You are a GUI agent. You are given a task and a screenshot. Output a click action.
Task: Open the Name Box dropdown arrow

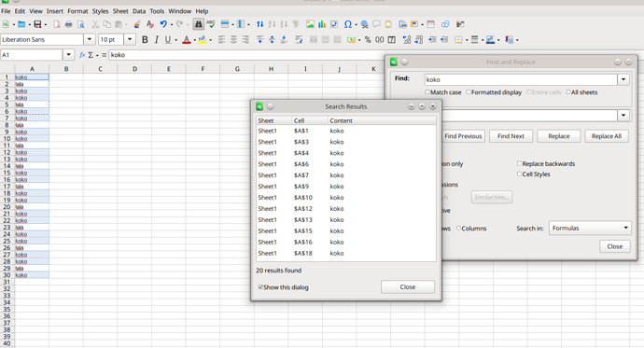coord(68,55)
